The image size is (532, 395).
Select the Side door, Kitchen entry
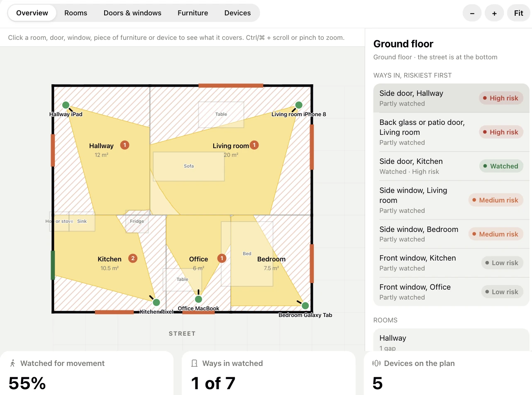tap(451, 166)
